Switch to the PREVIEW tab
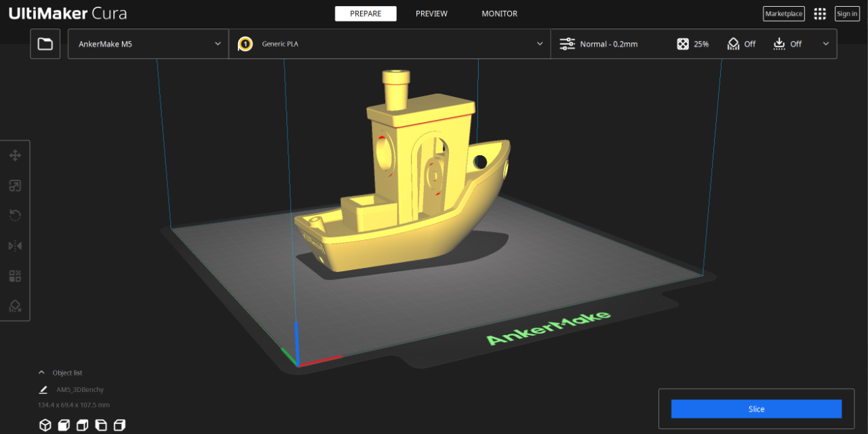 pyautogui.click(x=431, y=14)
